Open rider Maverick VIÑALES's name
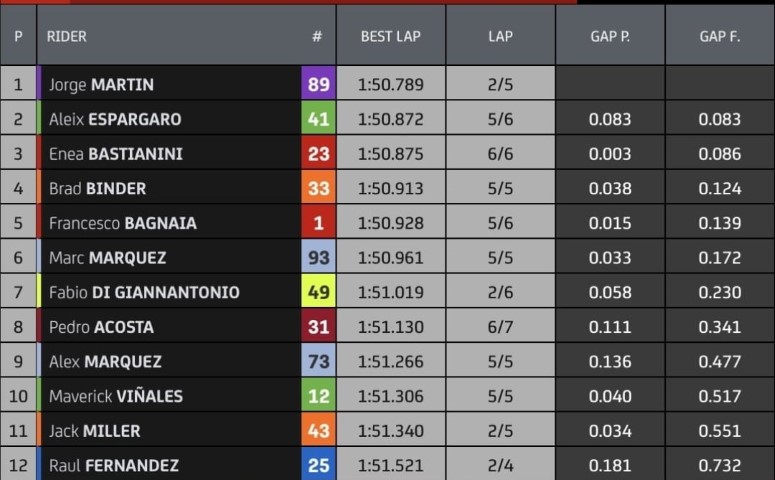 click(x=116, y=396)
